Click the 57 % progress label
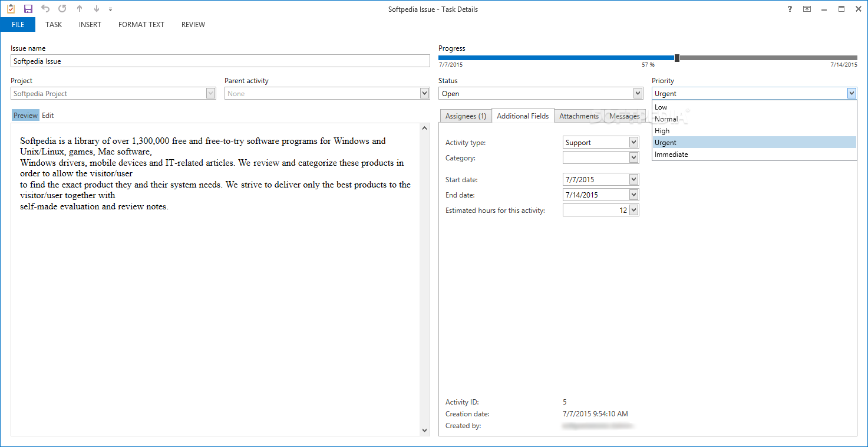 tap(648, 65)
